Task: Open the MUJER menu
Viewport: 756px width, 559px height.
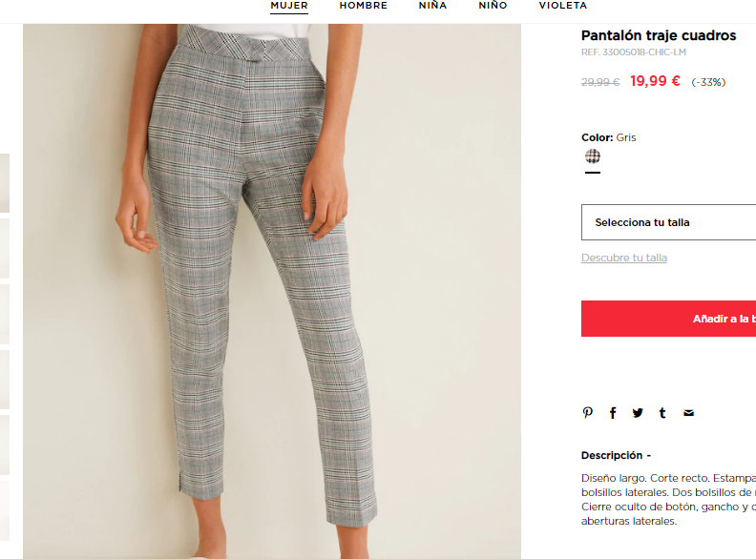Action: pos(289,6)
